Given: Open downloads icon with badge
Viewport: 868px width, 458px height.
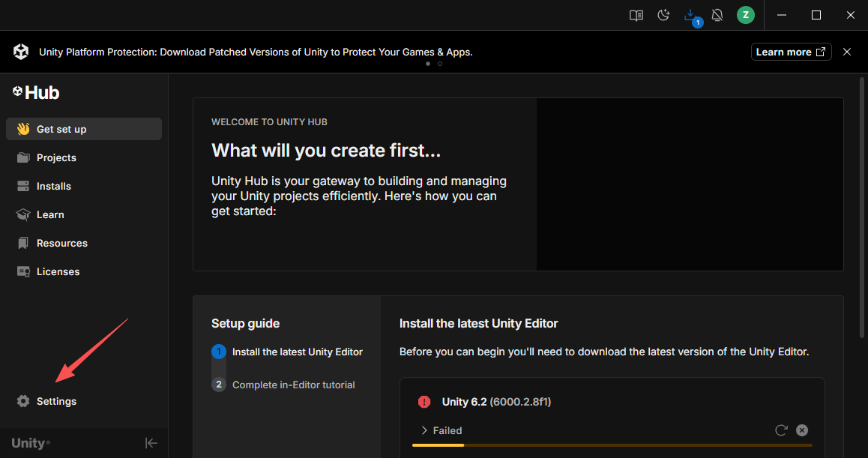Looking at the screenshot, I should (691, 16).
